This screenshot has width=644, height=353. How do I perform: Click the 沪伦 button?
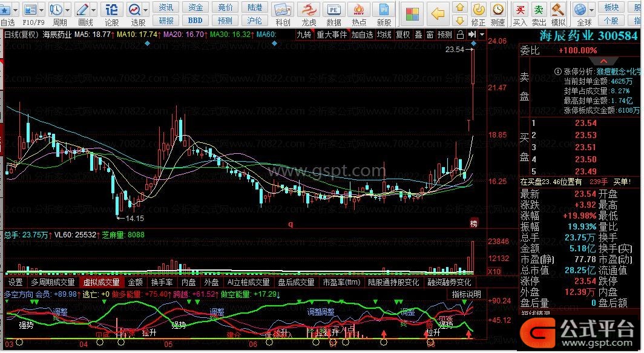tap(255, 21)
